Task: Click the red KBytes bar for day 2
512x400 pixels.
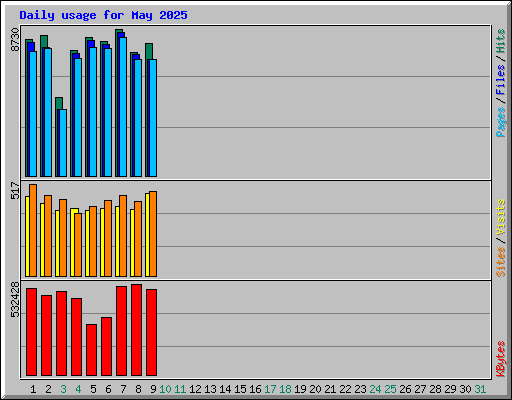Action: (46, 335)
